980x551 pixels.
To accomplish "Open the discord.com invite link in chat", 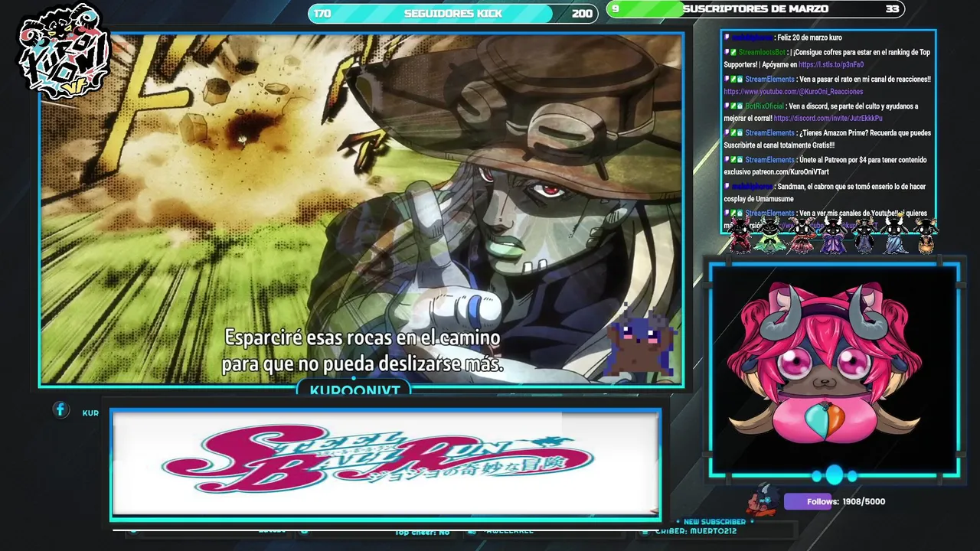I will (x=828, y=119).
